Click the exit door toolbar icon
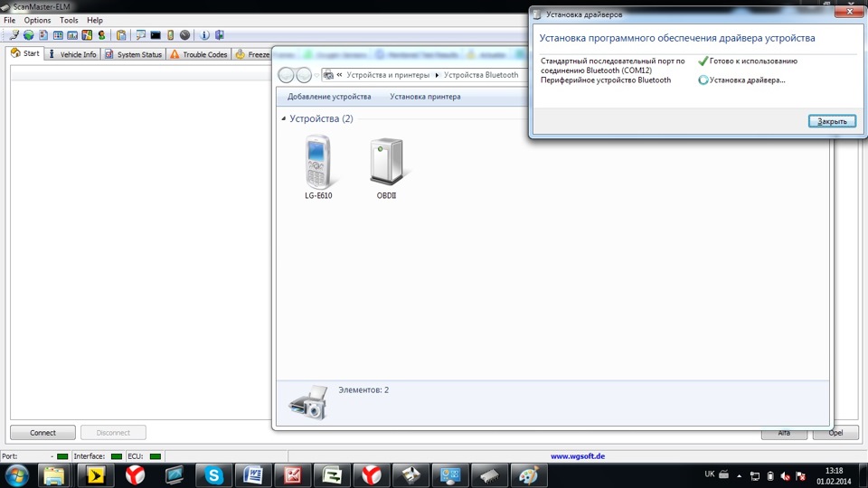Screen dimensions: 868x488 pyautogui.click(x=219, y=35)
